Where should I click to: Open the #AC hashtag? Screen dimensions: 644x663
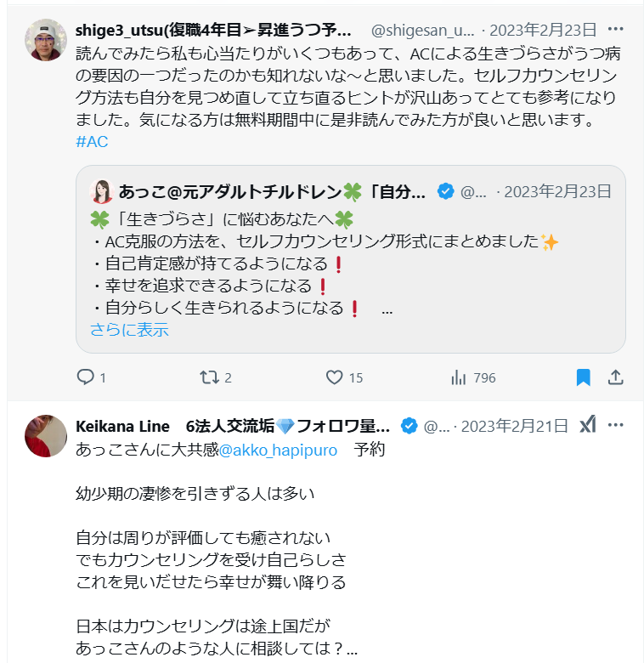pyautogui.click(x=92, y=141)
